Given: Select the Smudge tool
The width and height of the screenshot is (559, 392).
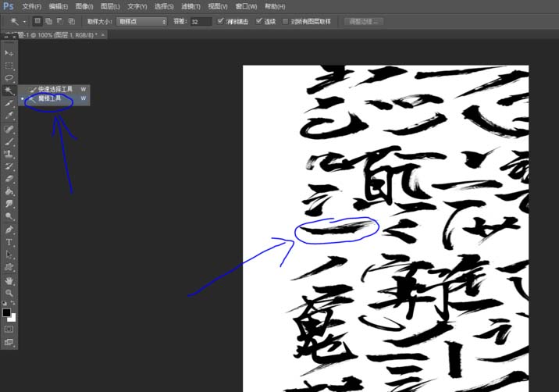Looking at the screenshot, I should click(x=9, y=204).
